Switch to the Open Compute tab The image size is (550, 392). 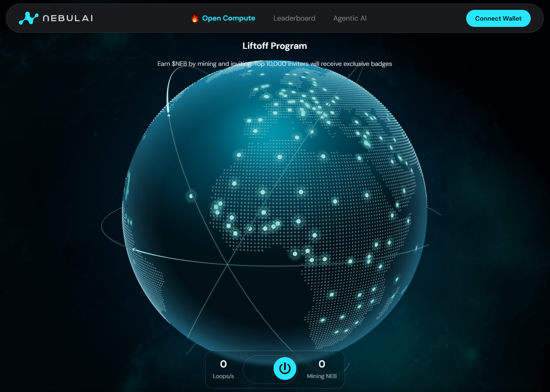click(228, 18)
